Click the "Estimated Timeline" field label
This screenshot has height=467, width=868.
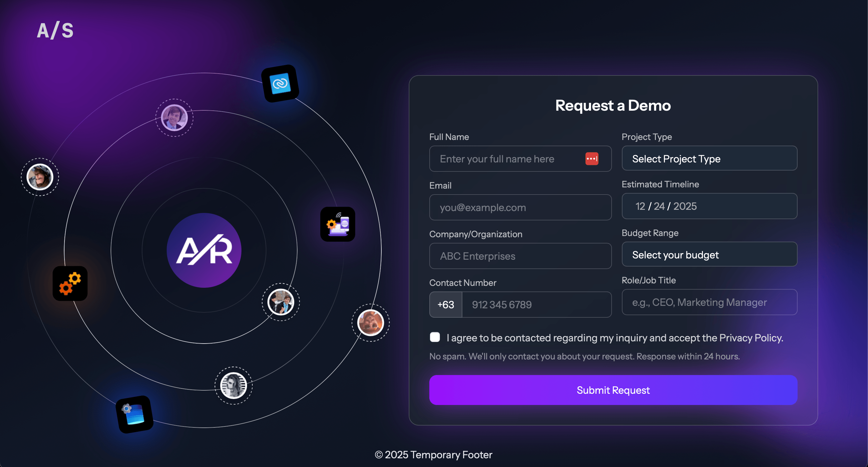pyautogui.click(x=660, y=184)
